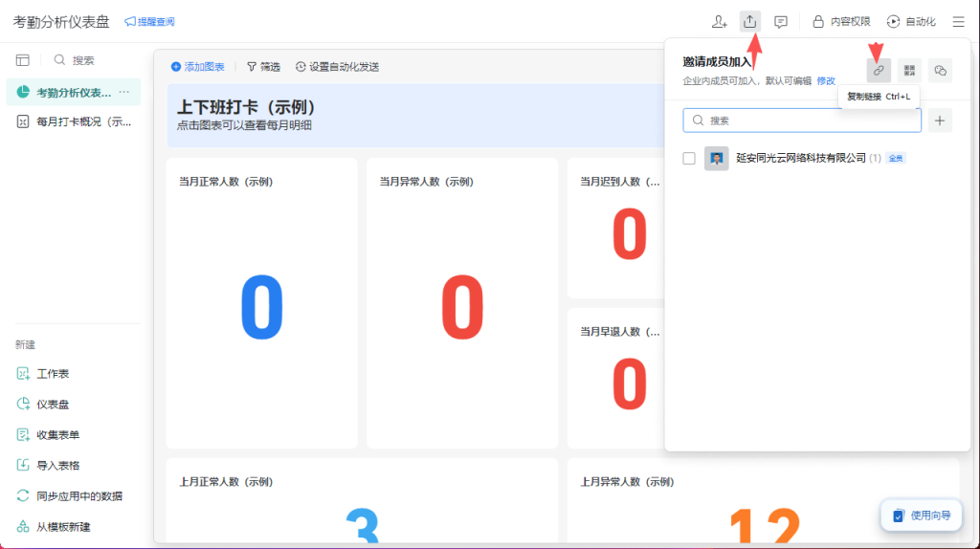Screen dimensions: 980x549
Task: Check the 延安同光云网络科技有限公司 checkbox
Action: coord(689,158)
